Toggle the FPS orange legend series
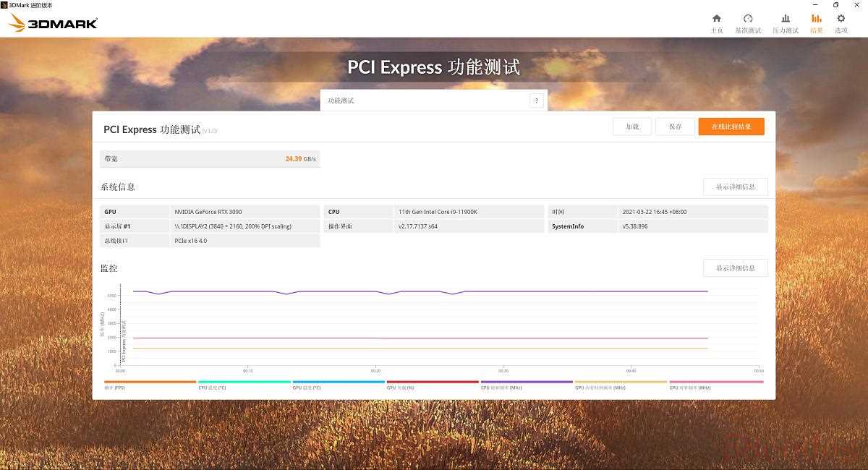Viewport: 868px width, 470px height. 150,383
